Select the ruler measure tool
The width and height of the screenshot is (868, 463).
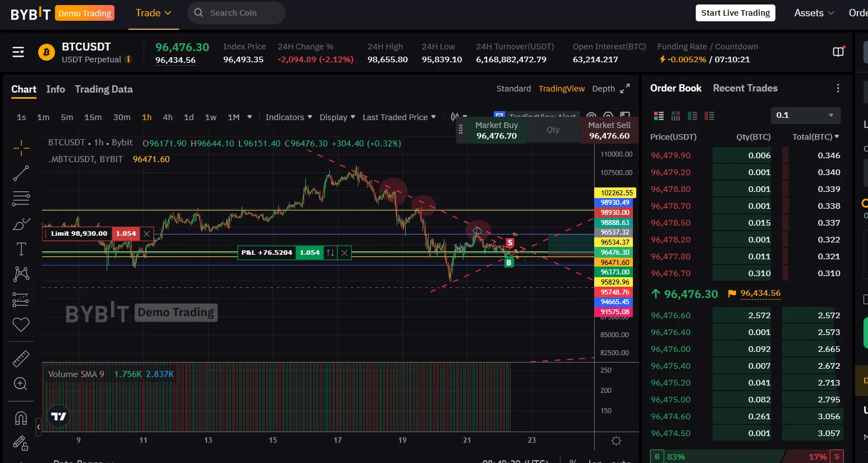[21, 359]
